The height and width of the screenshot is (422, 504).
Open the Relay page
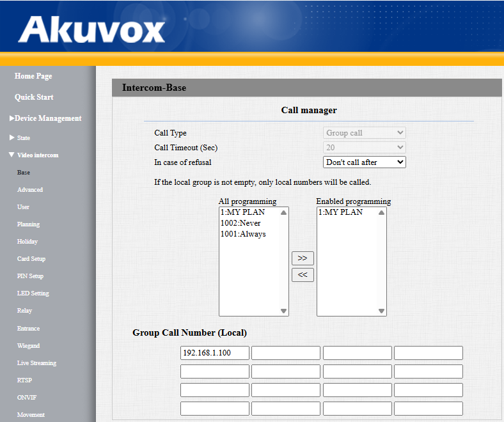(24, 311)
